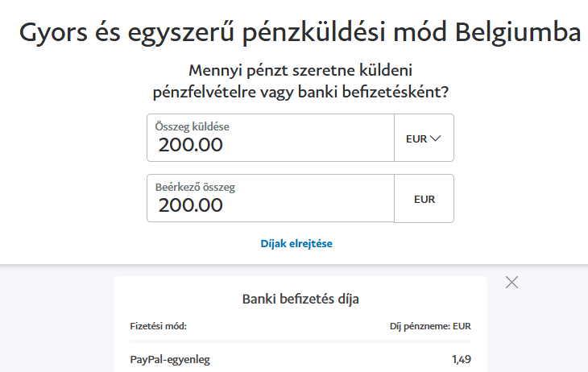Click the 'pénzfelvételre vagy banki befizetésként' line

click(x=300, y=92)
